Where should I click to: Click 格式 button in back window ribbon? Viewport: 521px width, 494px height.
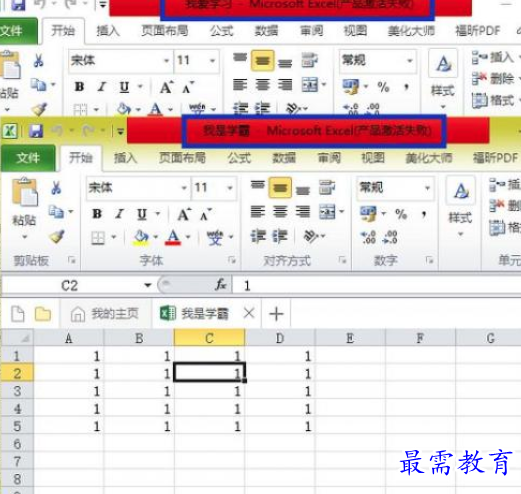[494, 100]
